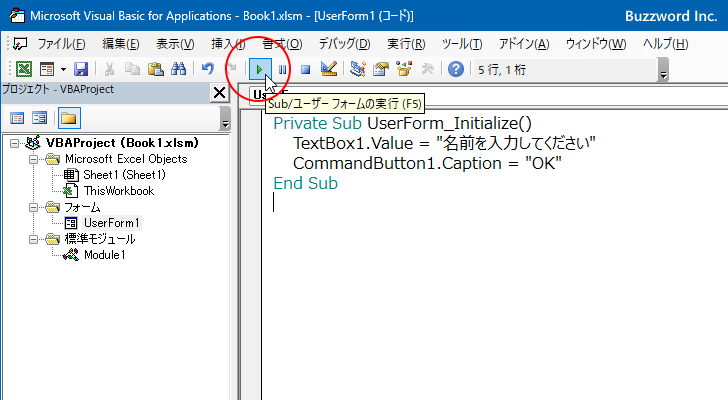
Task: Select ThisWorkbook in project tree
Action: pos(119,191)
